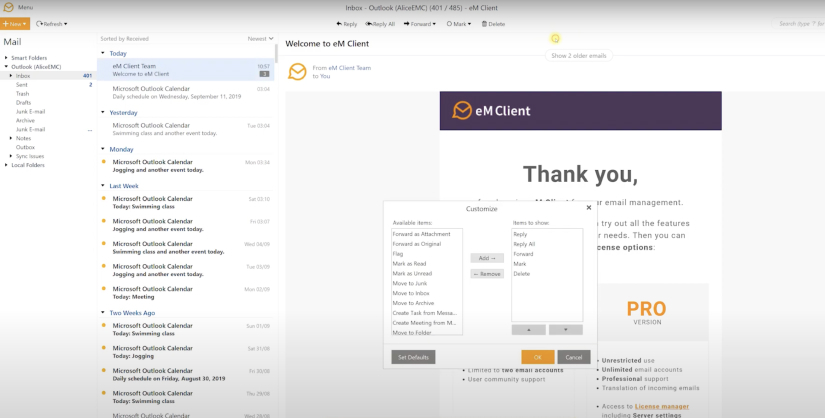This screenshot has width=825, height=418.
Task: Collapse the Two Weeks Ago message group
Action: coord(103,313)
